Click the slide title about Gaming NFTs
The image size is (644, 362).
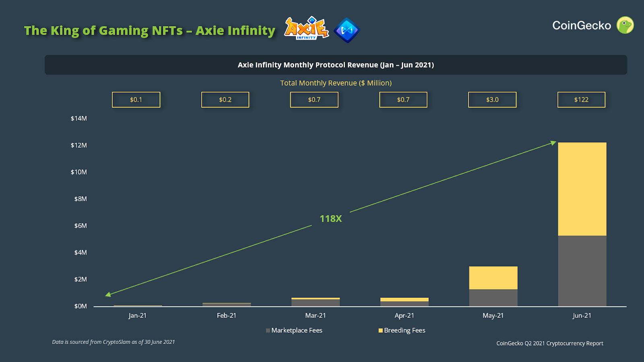pyautogui.click(x=150, y=31)
